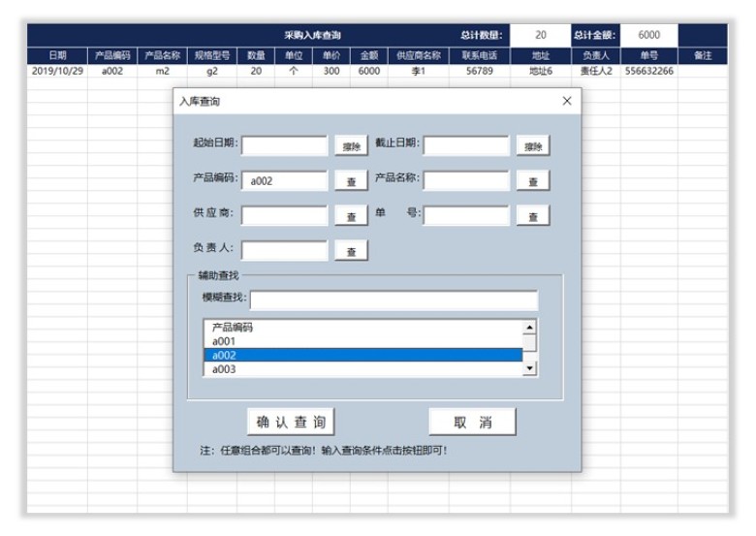Click the 地址 column header

click(x=541, y=55)
